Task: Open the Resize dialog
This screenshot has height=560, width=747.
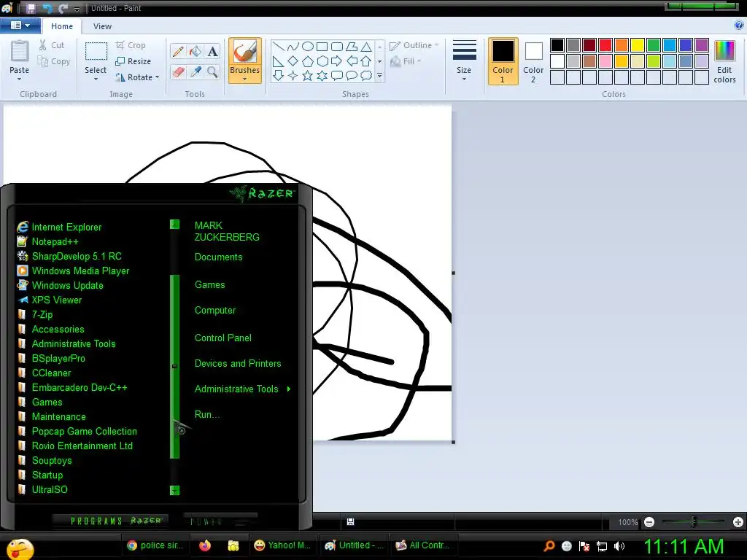Action: click(133, 61)
